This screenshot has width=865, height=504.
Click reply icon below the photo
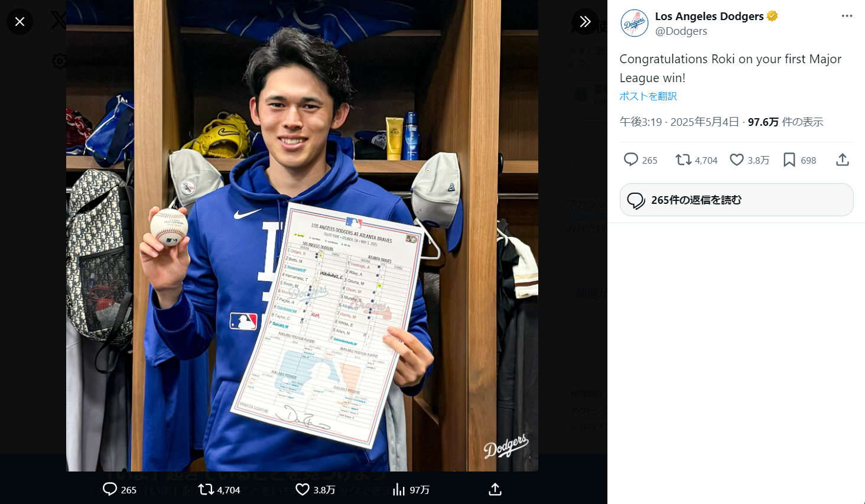110,489
